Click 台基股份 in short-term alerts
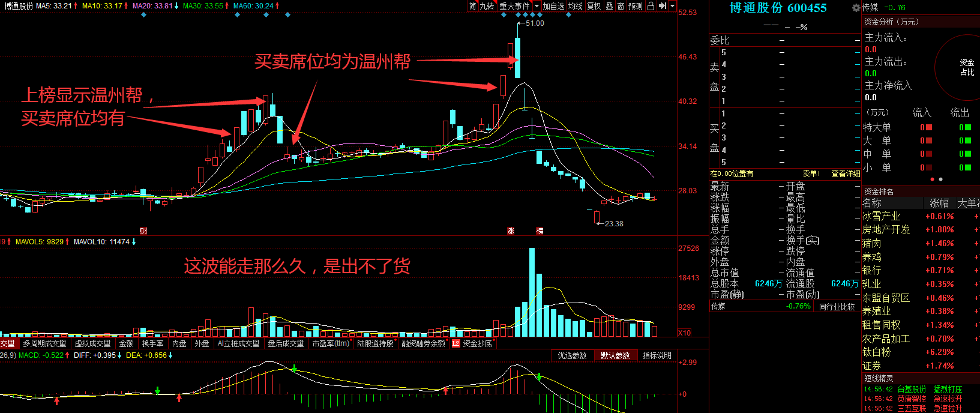This screenshot has height=413, width=980. coord(912,389)
